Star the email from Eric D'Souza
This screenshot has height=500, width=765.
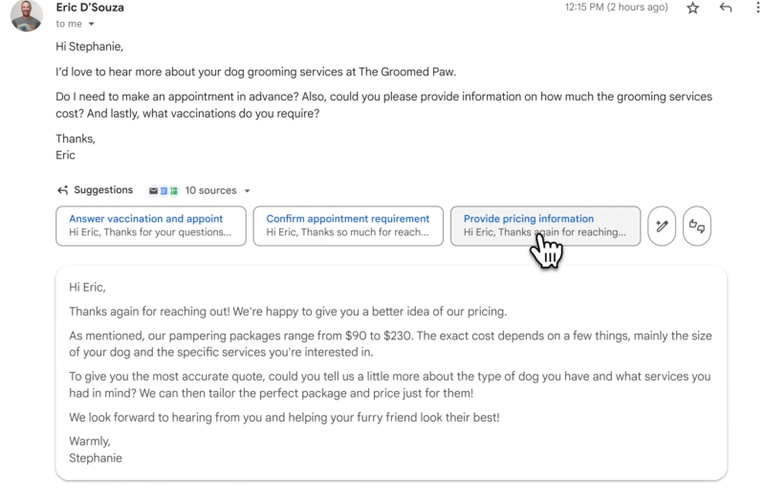[693, 8]
